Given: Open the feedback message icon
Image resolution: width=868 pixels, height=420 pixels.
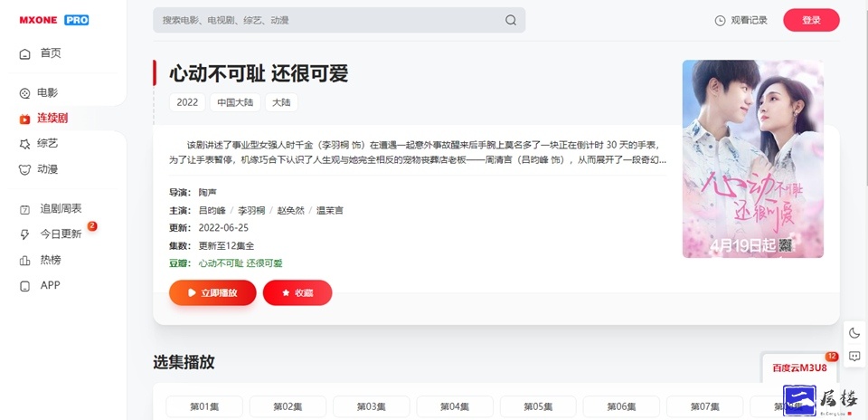Looking at the screenshot, I should pos(854,357).
